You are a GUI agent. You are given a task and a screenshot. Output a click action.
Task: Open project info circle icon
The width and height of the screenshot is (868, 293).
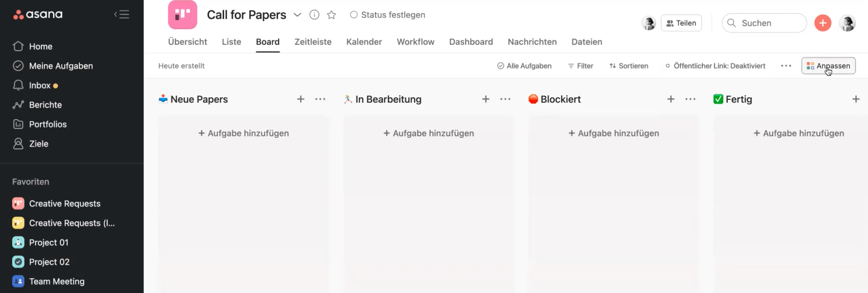pyautogui.click(x=314, y=15)
